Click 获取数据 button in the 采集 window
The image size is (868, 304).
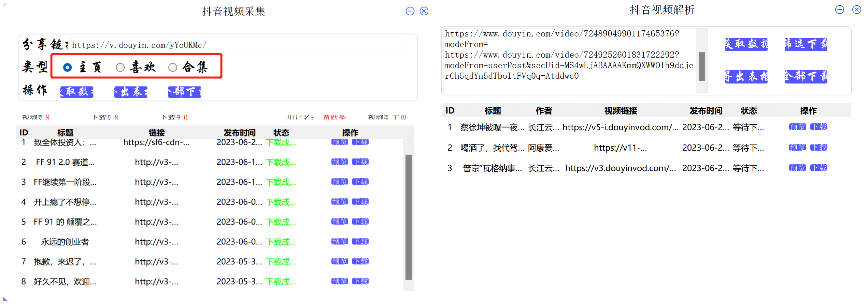coord(77,92)
